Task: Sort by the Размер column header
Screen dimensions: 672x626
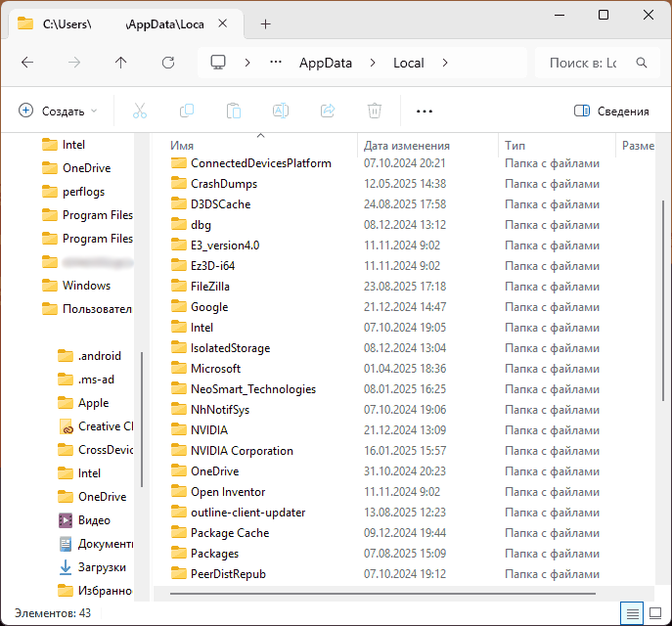Action: coord(638,146)
